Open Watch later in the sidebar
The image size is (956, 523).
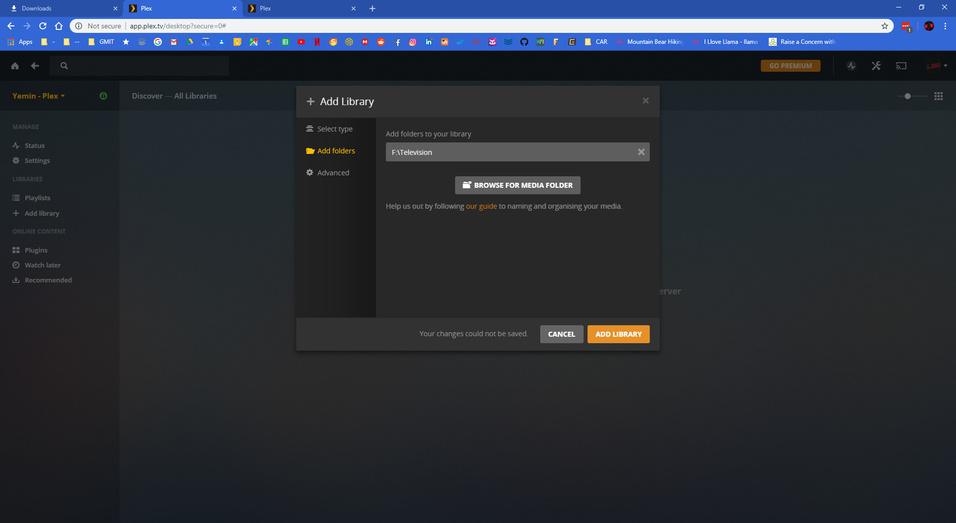(37, 265)
